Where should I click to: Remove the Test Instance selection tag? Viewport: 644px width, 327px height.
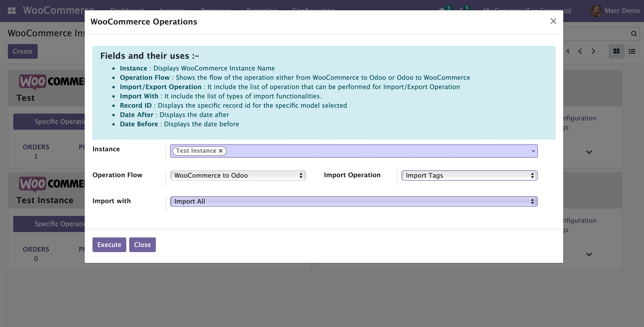pyautogui.click(x=220, y=151)
